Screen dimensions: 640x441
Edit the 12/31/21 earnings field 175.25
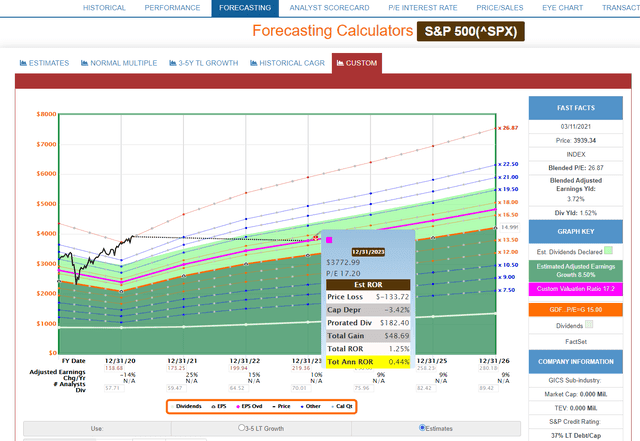point(176,368)
